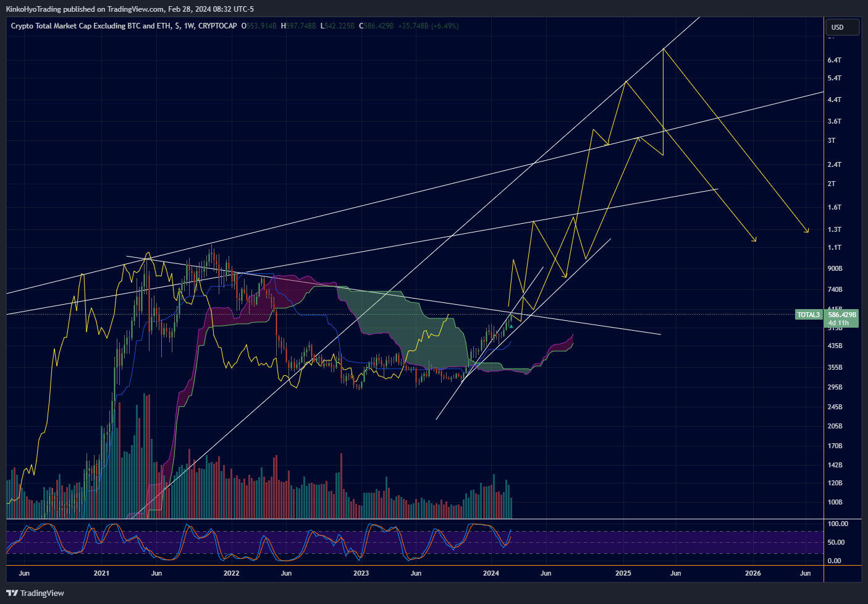Click the TOTAL3 symbol label
Screen dimensions: 868x604
click(x=808, y=315)
